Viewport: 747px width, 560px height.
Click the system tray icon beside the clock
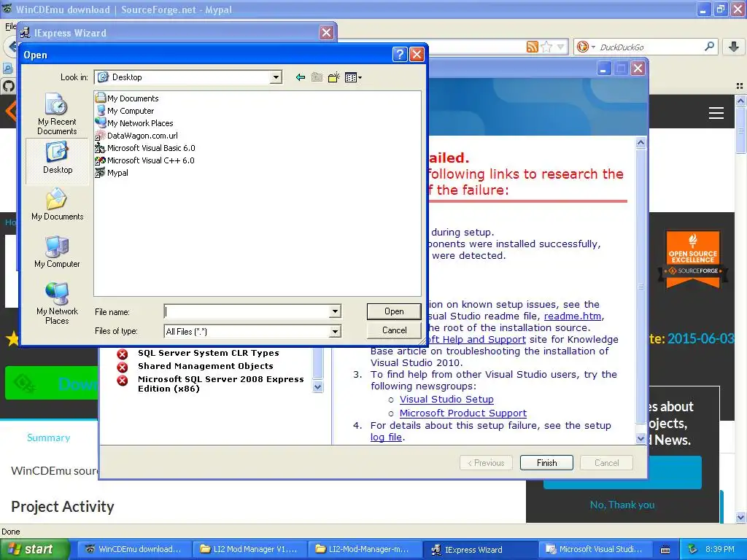coord(693,549)
